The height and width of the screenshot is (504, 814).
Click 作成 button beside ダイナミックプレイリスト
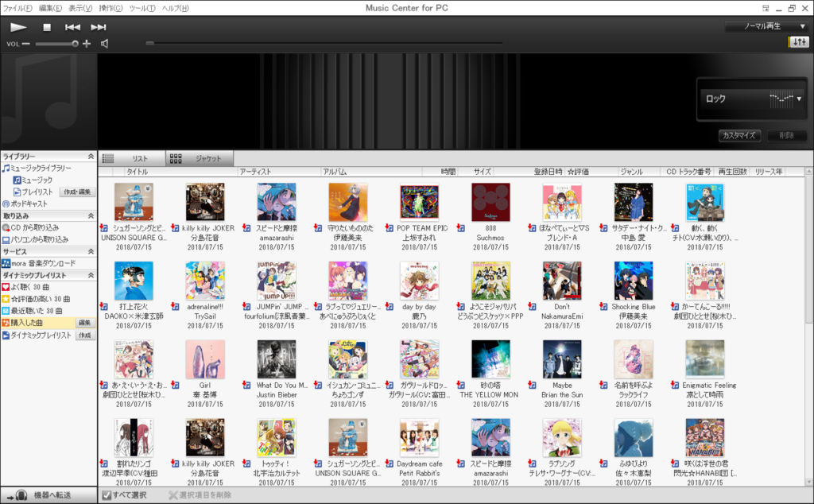[x=85, y=335]
